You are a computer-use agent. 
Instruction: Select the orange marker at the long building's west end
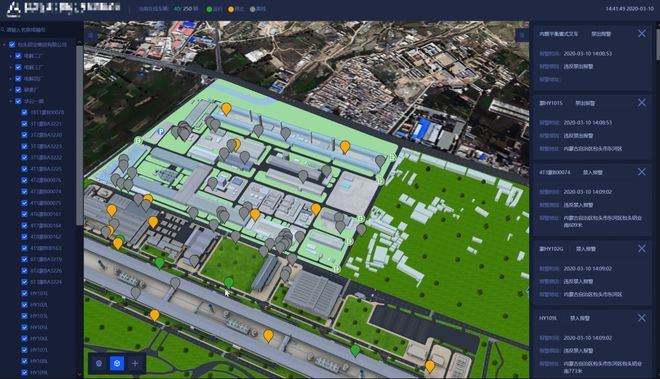226,109
